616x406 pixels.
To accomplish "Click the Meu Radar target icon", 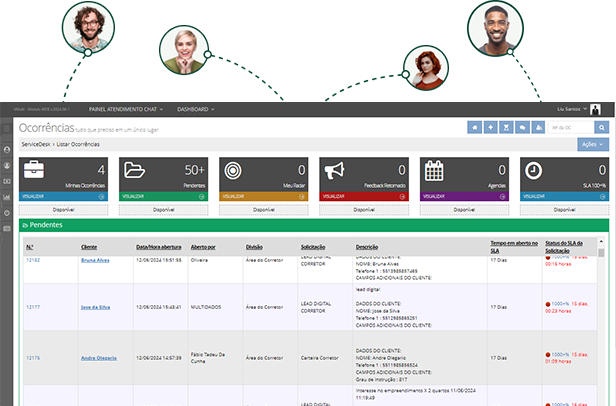I will point(234,170).
